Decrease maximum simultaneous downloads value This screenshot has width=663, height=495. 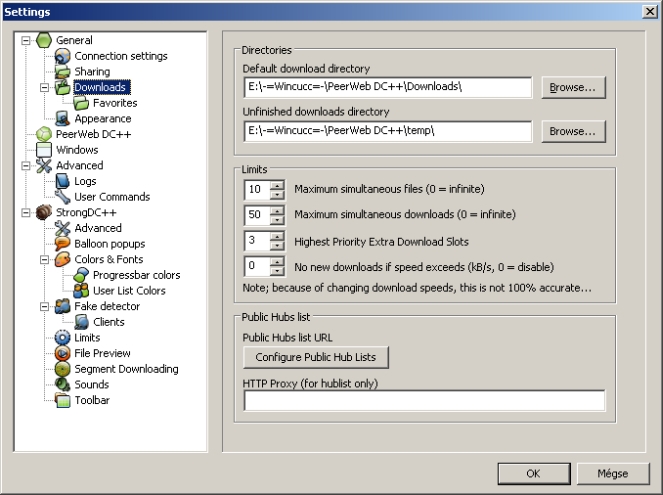[x=277, y=220]
